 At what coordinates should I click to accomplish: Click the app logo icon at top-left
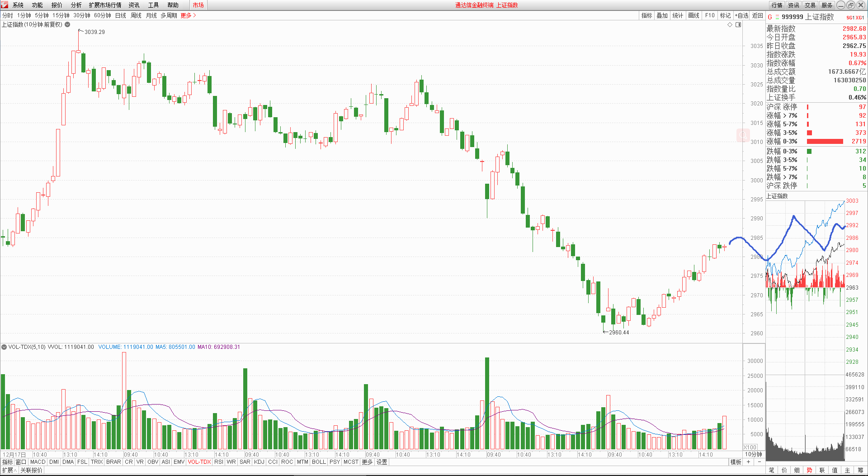click(5, 5)
